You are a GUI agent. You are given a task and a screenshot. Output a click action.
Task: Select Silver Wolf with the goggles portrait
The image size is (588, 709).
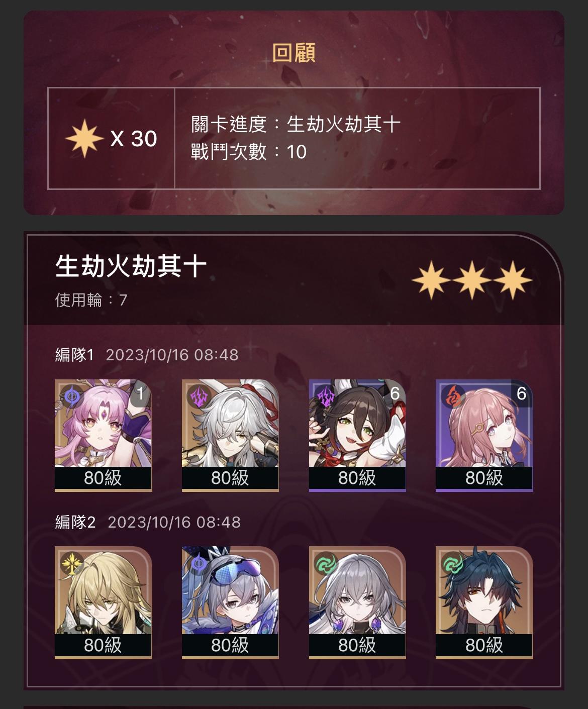point(230,602)
